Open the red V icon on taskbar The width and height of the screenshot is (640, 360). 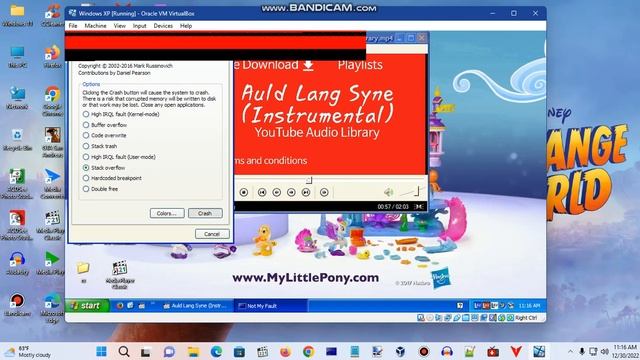(516, 351)
